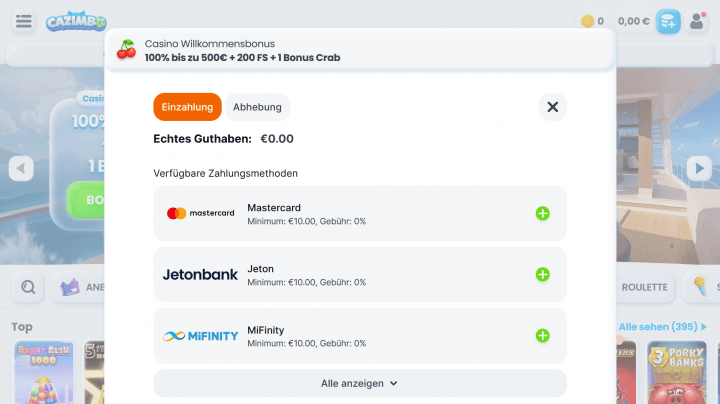
Task: Switch to Einzahlung tab
Action: pos(187,107)
